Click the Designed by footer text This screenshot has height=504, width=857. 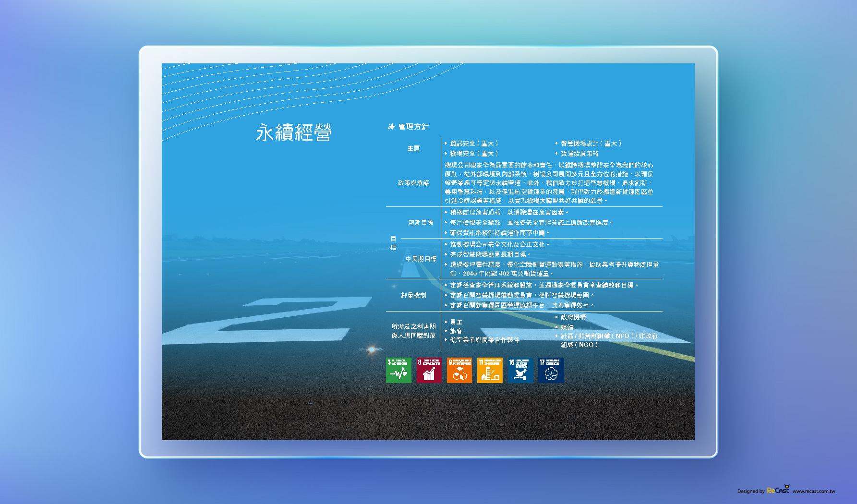(x=751, y=491)
